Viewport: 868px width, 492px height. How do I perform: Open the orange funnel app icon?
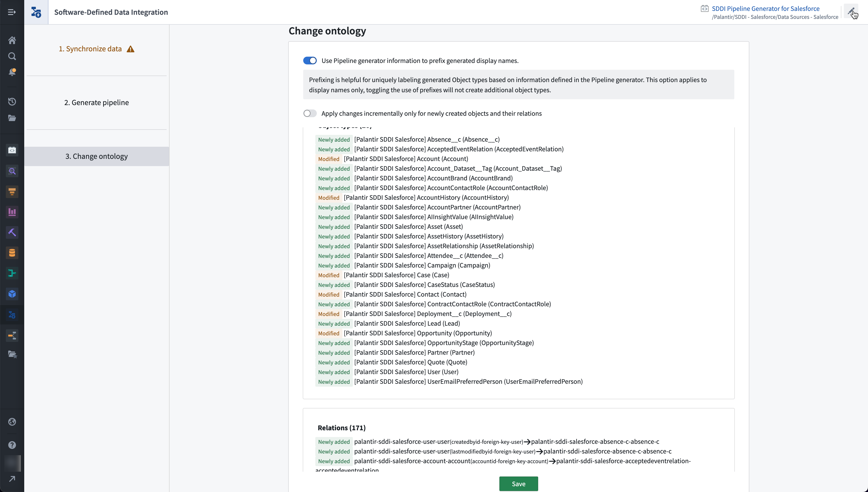pos(12,192)
